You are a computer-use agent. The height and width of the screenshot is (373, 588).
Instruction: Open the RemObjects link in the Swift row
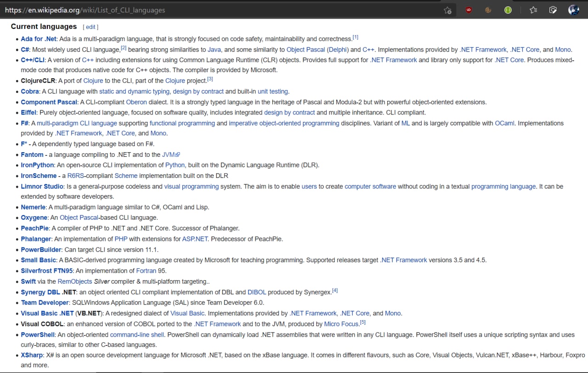tap(75, 281)
